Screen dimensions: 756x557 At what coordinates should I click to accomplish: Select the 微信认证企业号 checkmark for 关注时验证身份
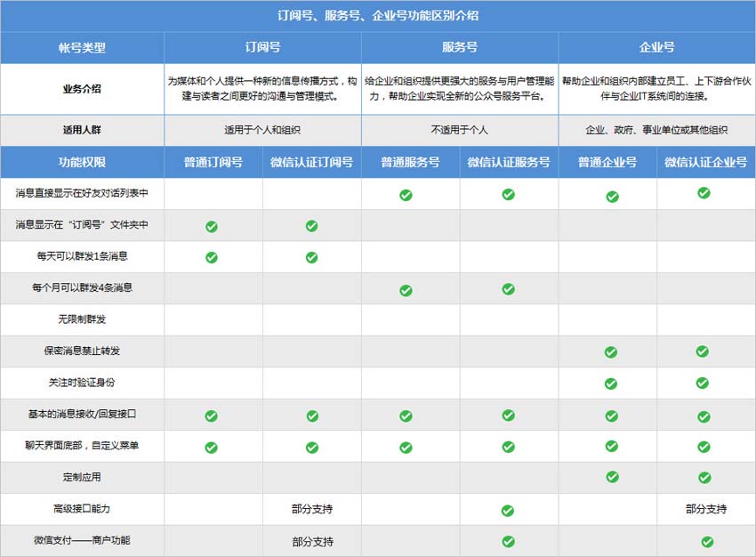705,383
